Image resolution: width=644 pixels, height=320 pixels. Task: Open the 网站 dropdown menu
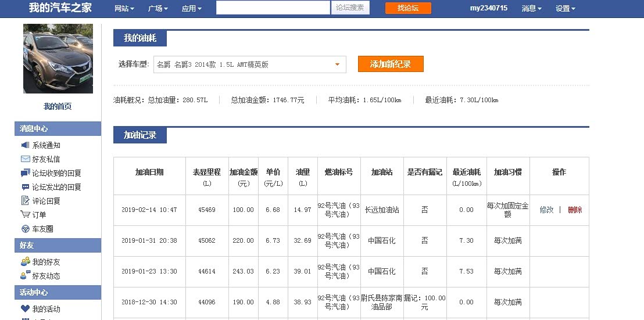pyautogui.click(x=124, y=8)
